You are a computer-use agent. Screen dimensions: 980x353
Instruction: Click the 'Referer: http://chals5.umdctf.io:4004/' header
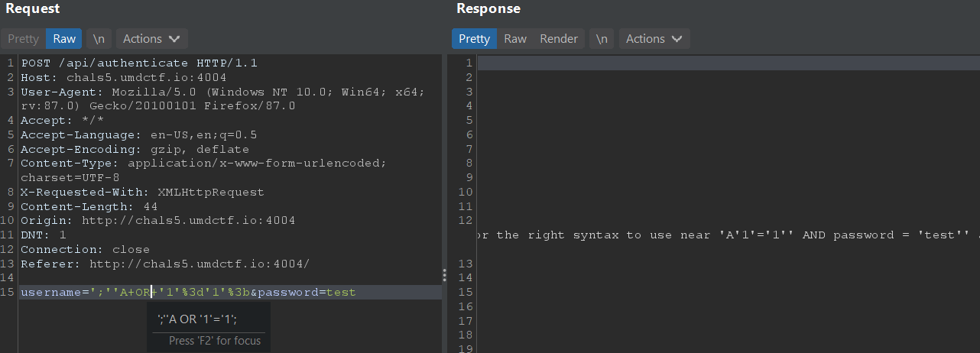pyautogui.click(x=165, y=264)
